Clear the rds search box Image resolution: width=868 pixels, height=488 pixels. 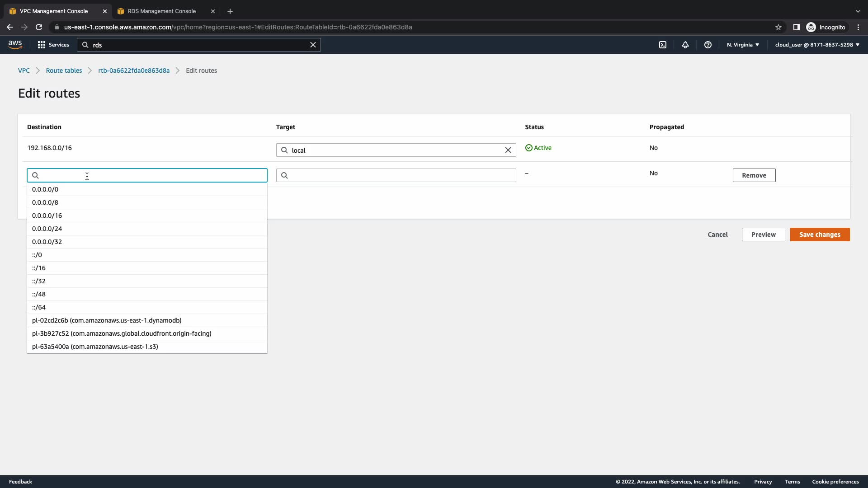coord(313,45)
